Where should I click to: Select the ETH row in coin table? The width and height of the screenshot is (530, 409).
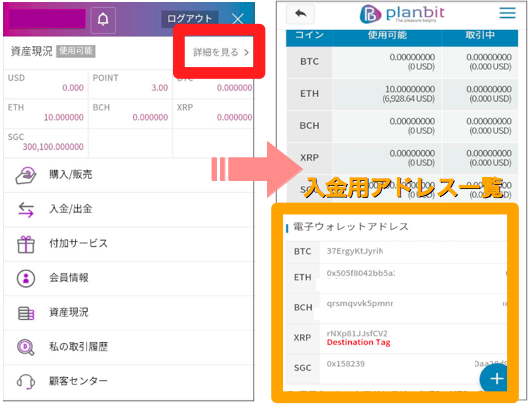(402, 94)
